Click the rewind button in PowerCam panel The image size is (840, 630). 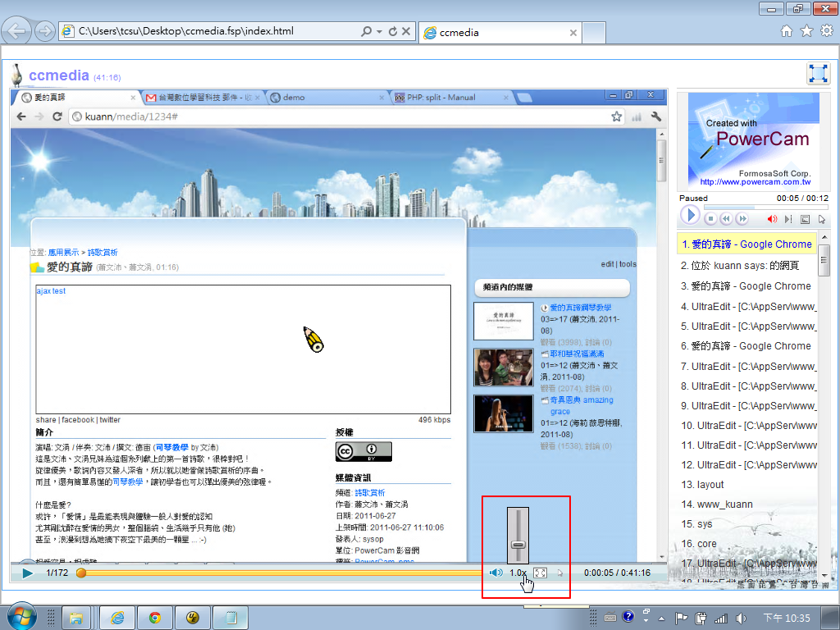point(726,219)
